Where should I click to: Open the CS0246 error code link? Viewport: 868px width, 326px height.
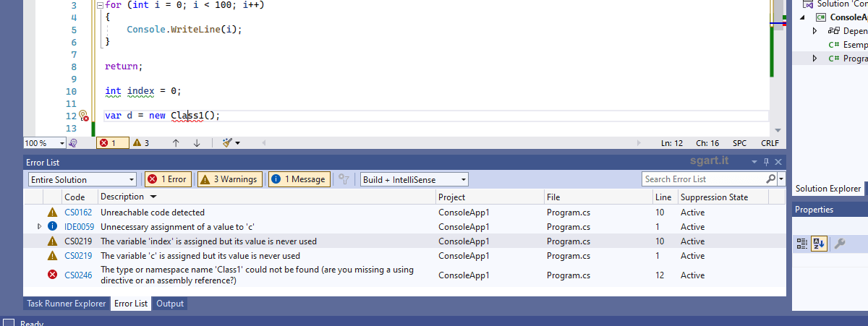coord(78,275)
